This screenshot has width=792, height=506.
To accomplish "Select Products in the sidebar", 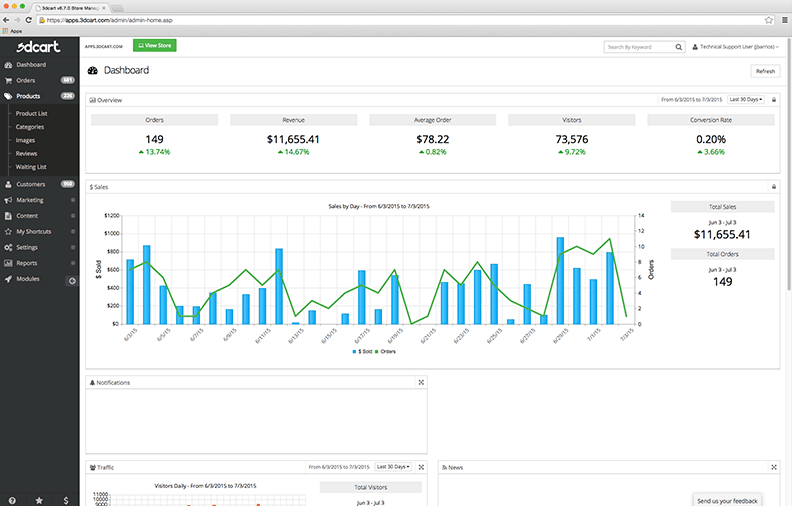I will coord(28,96).
